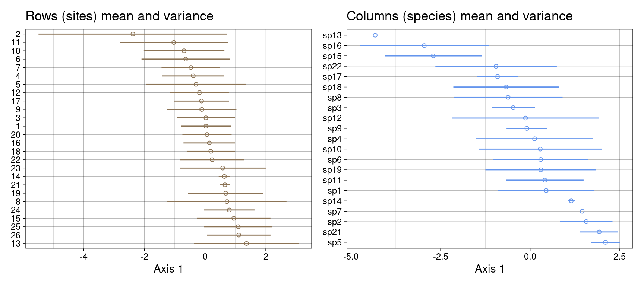Click the '2.5' tick label on species axis
This screenshot has height=286, width=644.
[x=619, y=257]
